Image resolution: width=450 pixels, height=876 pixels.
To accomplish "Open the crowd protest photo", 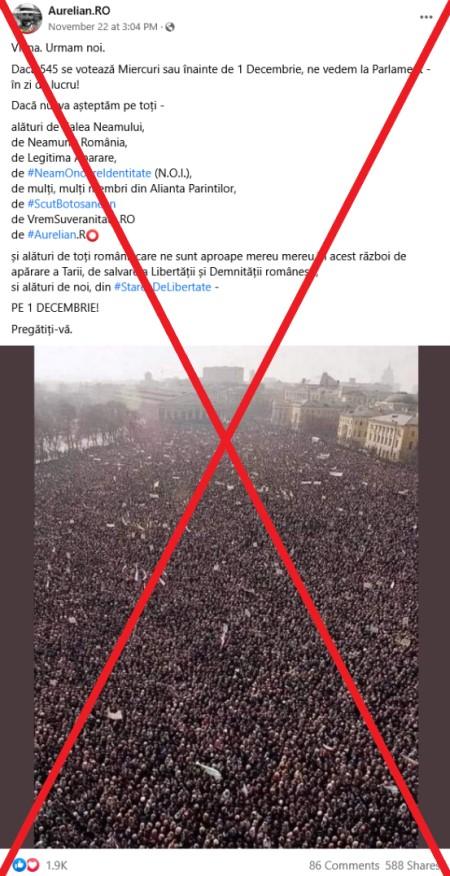I will [226, 597].
